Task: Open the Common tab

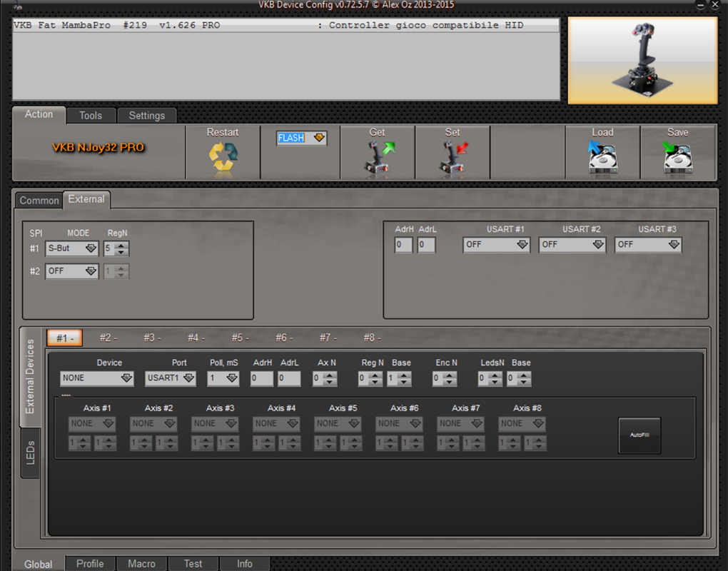Action: 39,201
